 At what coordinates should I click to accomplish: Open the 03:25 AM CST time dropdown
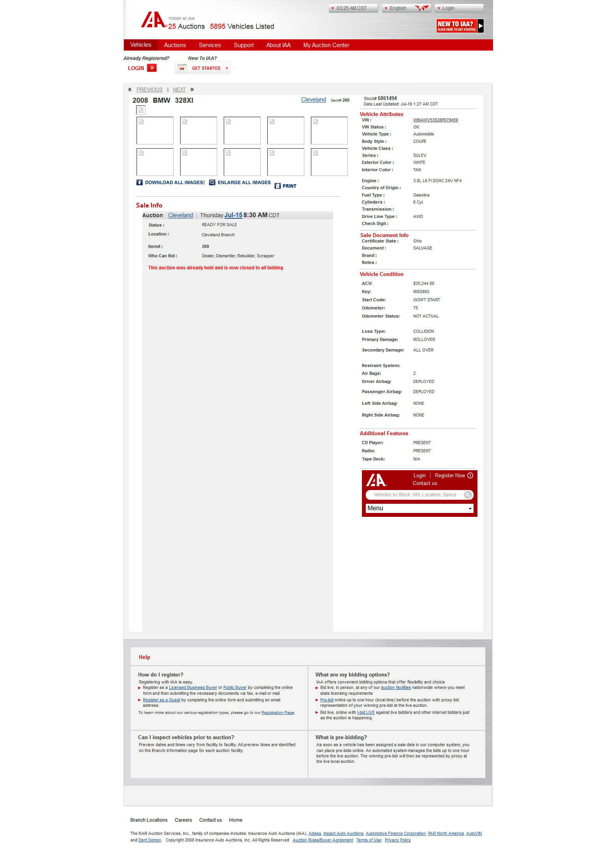353,8
